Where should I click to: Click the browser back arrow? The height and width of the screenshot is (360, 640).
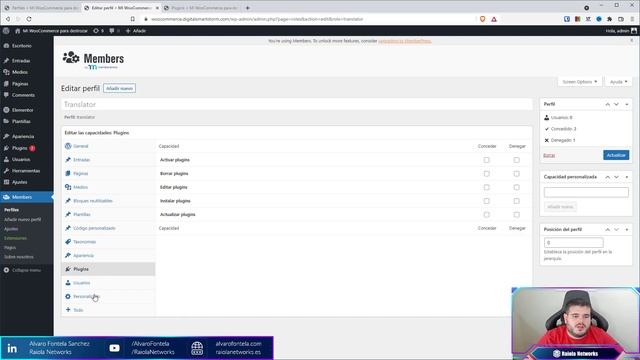pyautogui.click(x=8, y=19)
